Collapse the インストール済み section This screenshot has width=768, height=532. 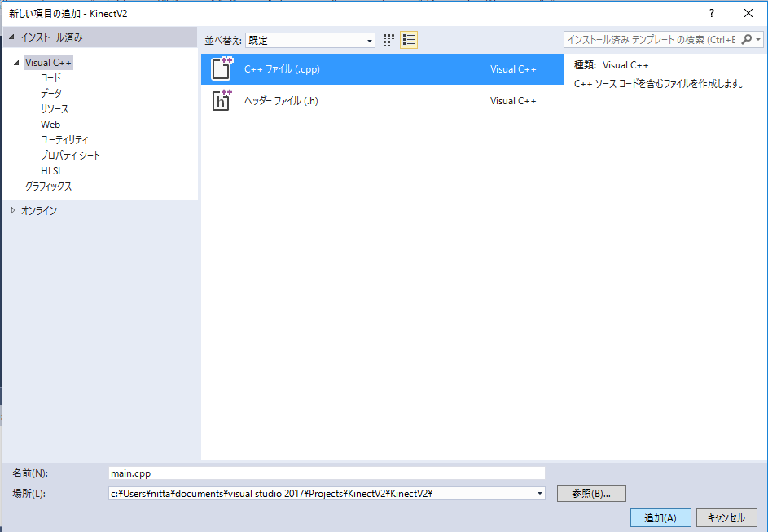point(12,37)
